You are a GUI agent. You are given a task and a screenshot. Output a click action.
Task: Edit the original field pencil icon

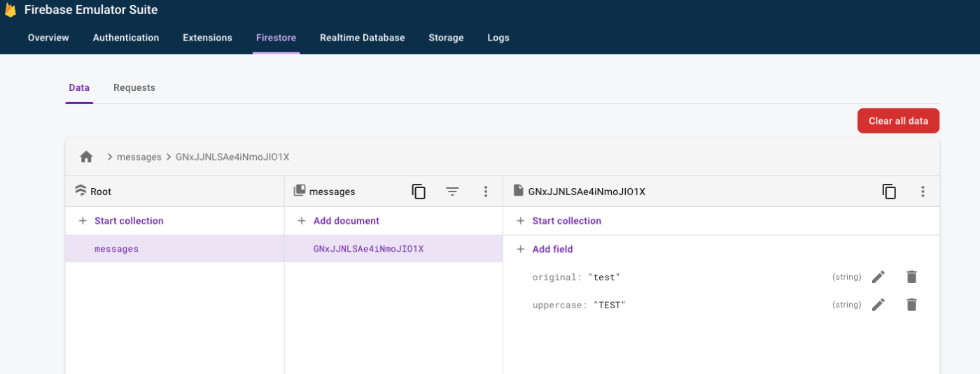coord(878,277)
